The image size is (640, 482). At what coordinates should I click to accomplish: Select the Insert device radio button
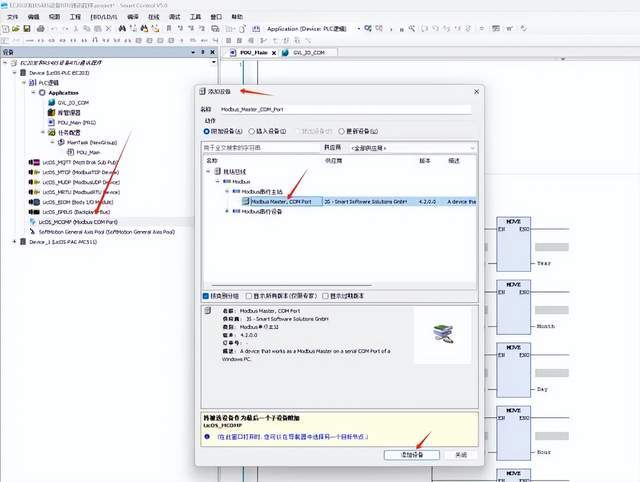coord(254,131)
